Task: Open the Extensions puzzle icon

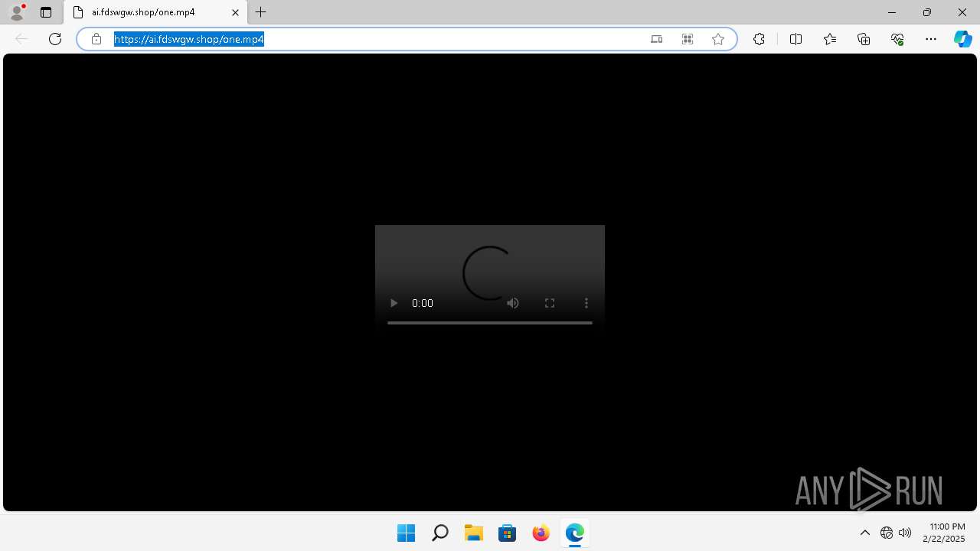Action: tap(759, 39)
